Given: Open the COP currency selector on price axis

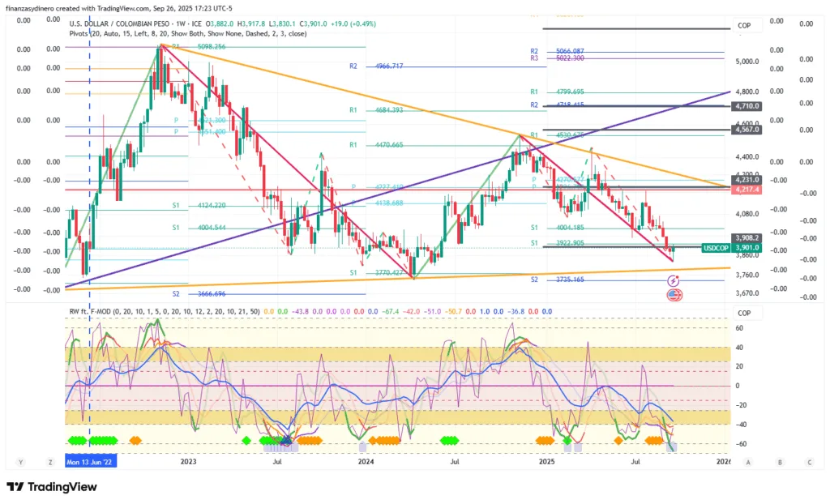Looking at the screenshot, I should [x=743, y=26].
